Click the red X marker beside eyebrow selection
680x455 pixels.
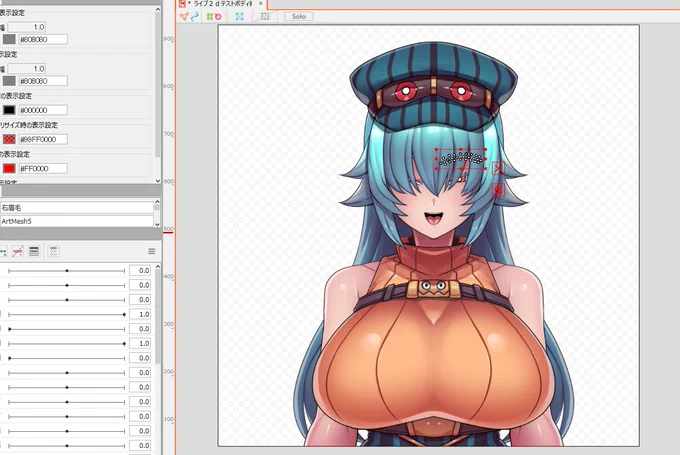497,168
